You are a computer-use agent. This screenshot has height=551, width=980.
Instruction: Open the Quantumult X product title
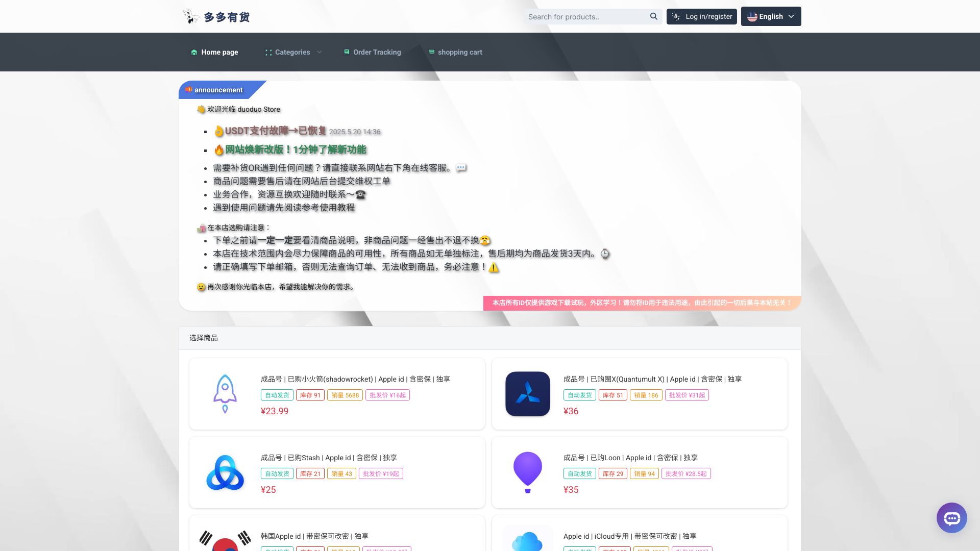point(652,379)
